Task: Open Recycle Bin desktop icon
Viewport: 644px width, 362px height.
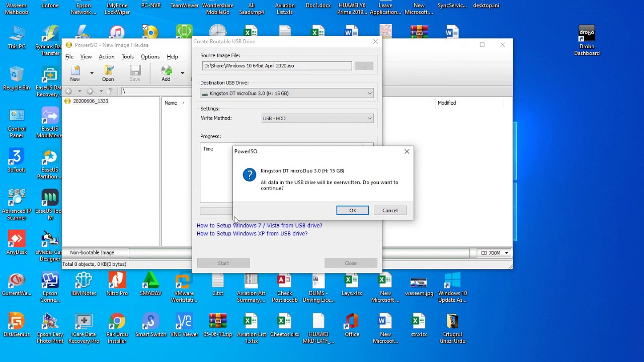Action: (x=17, y=78)
